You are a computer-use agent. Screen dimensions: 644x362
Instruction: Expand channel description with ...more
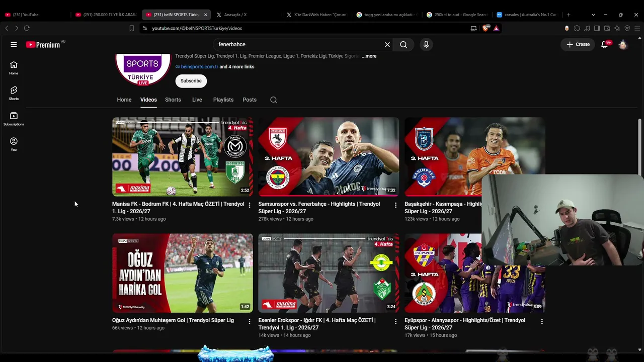[x=369, y=56]
